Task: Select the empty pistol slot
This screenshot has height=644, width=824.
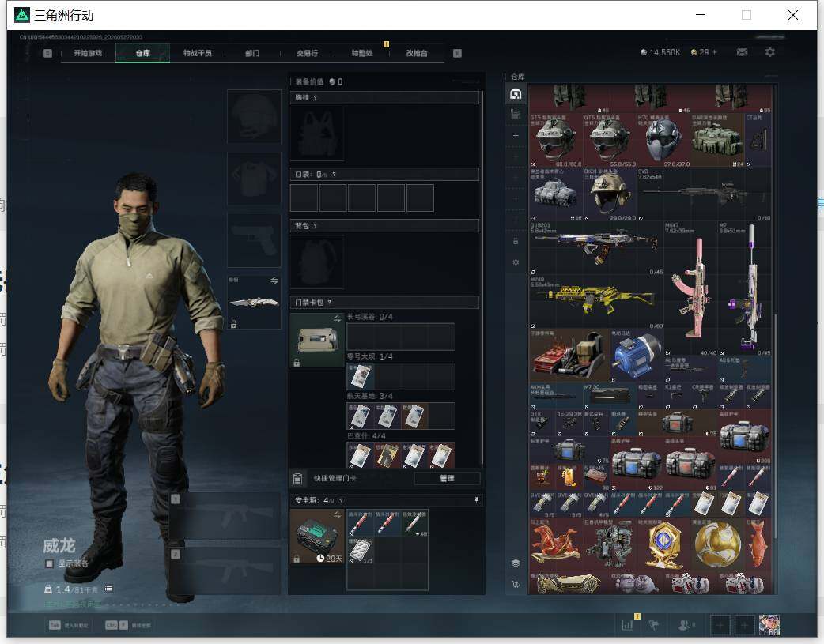Action: [254, 240]
